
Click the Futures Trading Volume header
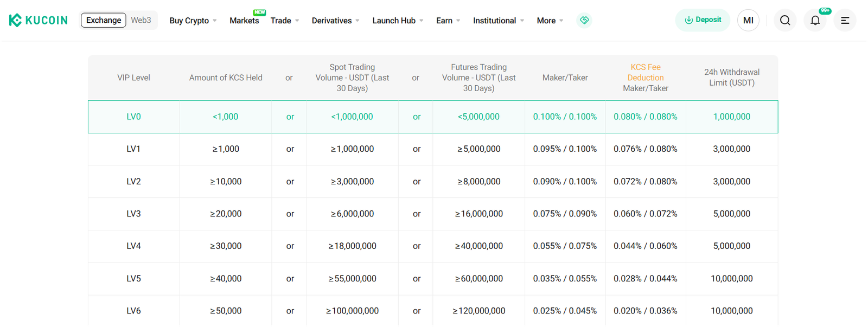coord(478,78)
